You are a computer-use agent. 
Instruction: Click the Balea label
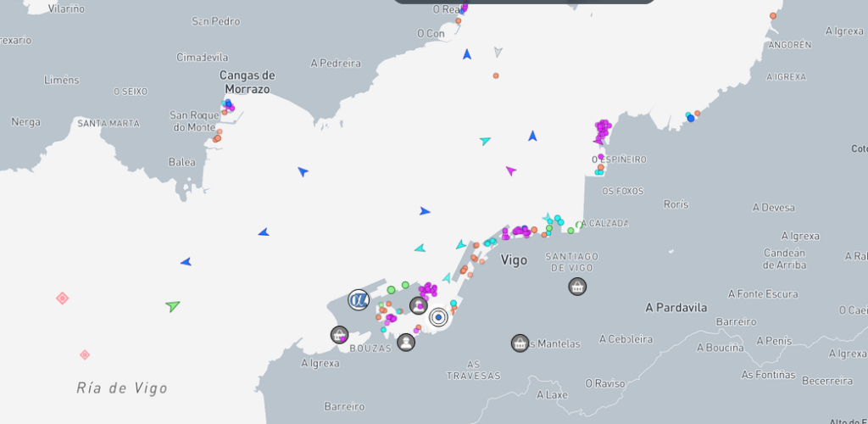[x=181, y=162]
